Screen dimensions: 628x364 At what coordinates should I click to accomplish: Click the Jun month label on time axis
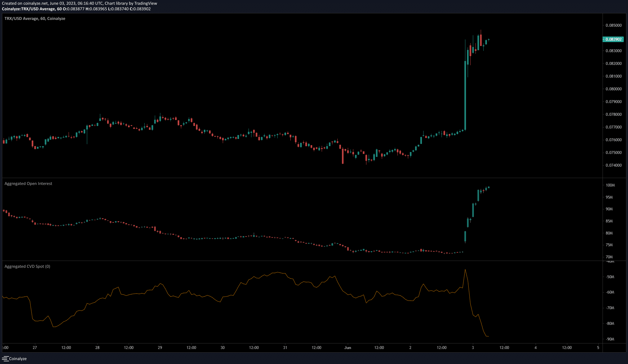(348, 348)
